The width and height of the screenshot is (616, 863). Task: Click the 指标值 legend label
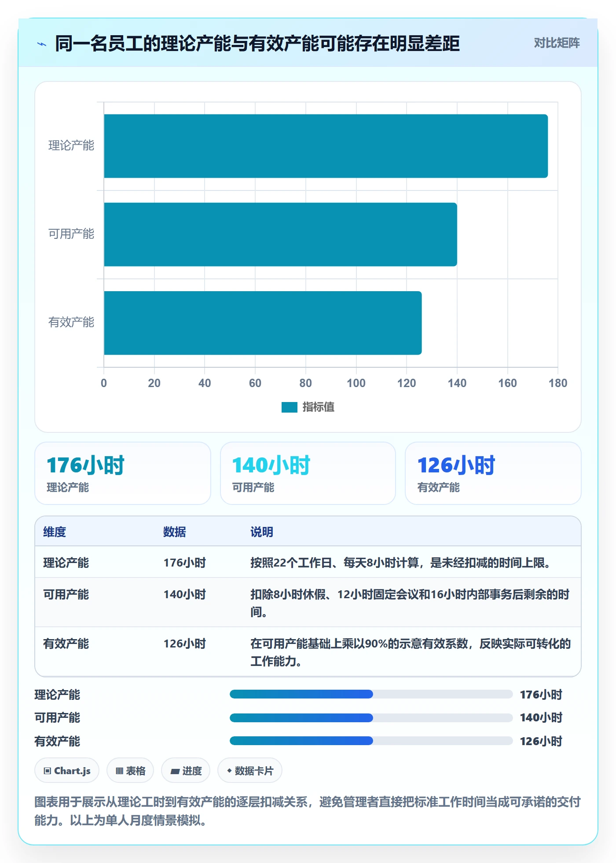pos(319,407)
